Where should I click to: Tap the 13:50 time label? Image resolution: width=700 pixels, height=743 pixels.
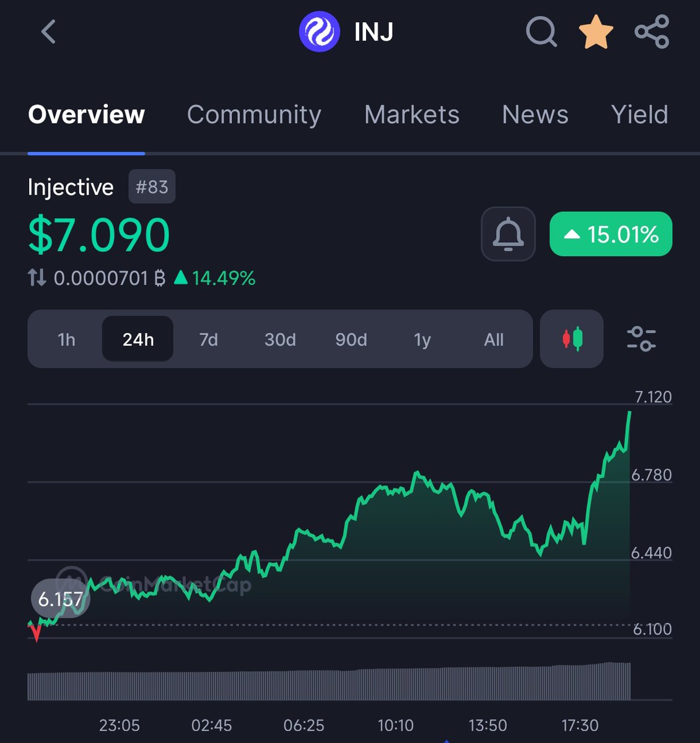point(488,725)
